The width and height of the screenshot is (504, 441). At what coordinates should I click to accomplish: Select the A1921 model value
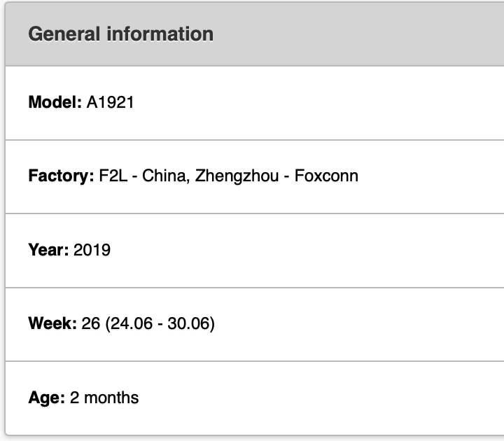pyautogui.click(x=110, y=102)
